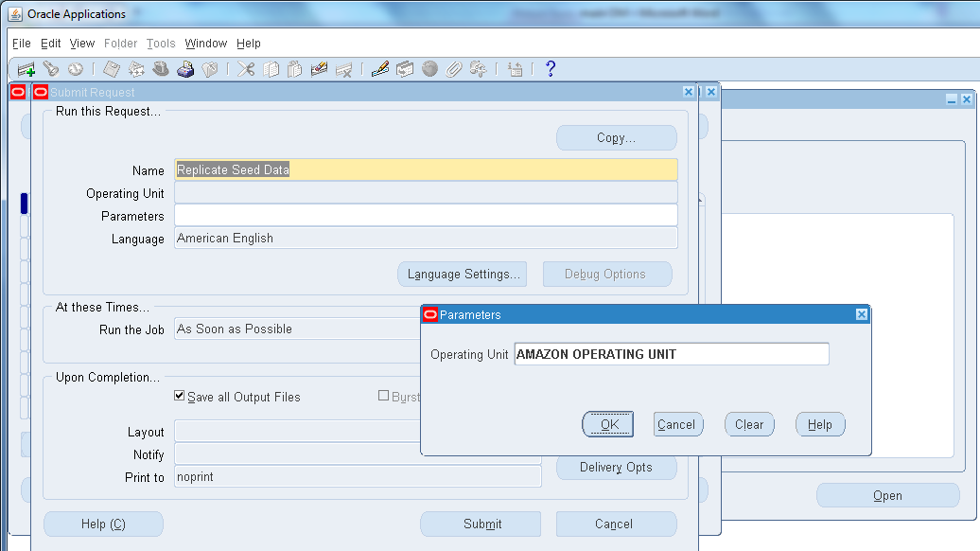Click the toolbar icon left of Help

point(515,69)
